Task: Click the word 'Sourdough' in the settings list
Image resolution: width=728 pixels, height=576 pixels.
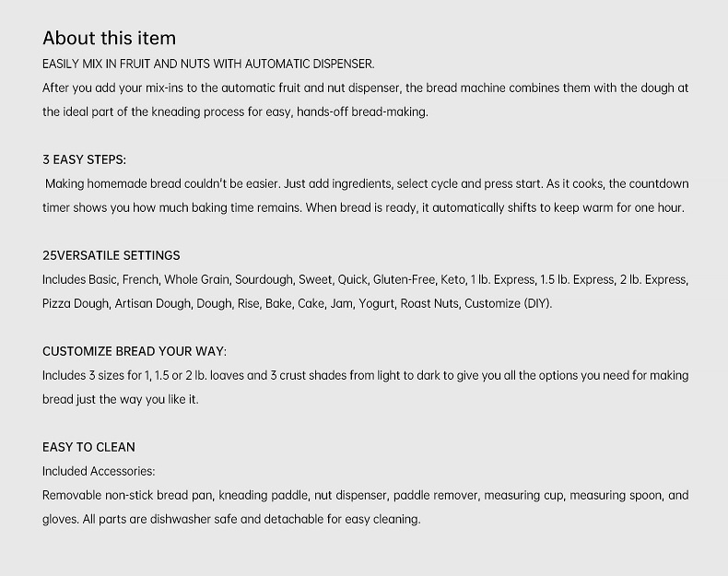Action: click(263, 279)
